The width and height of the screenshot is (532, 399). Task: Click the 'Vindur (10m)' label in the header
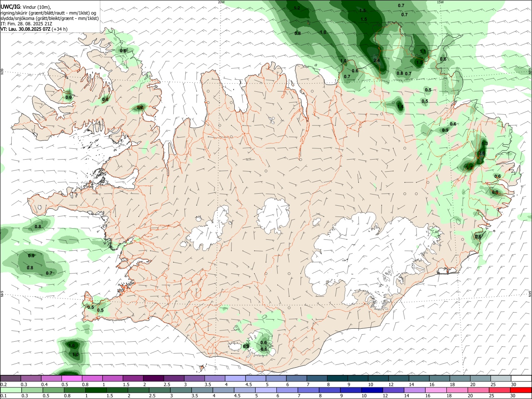(37, 7)
